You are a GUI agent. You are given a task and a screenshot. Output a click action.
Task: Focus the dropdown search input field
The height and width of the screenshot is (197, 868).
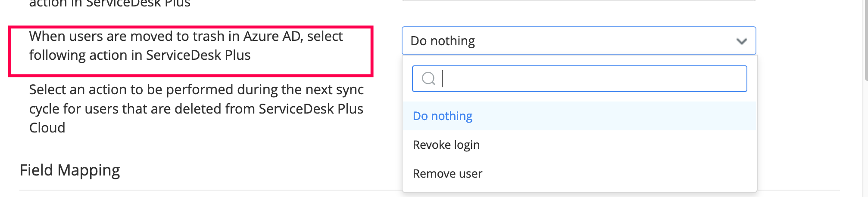tap(579, 79)
